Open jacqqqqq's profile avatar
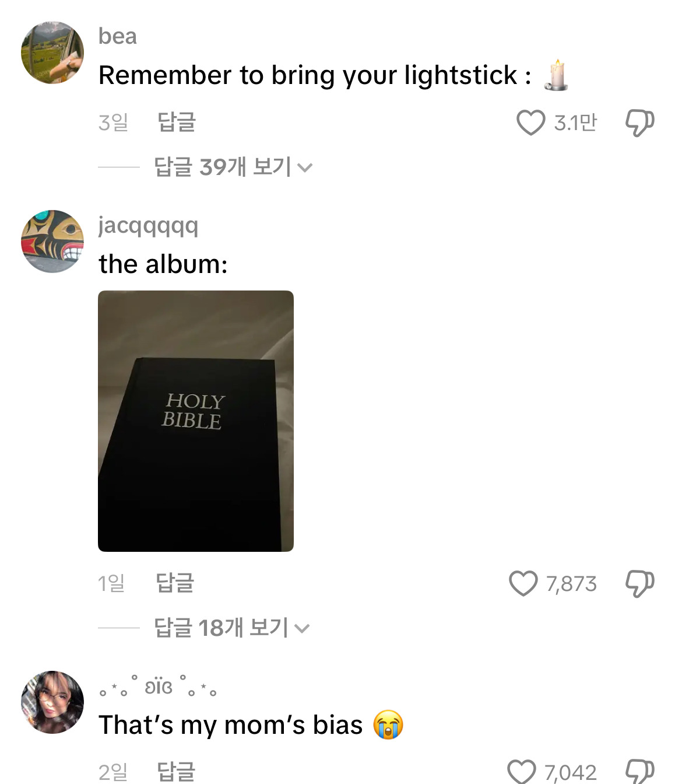The width and height of the screenshot is (682, 784). (x=52, y=242)
